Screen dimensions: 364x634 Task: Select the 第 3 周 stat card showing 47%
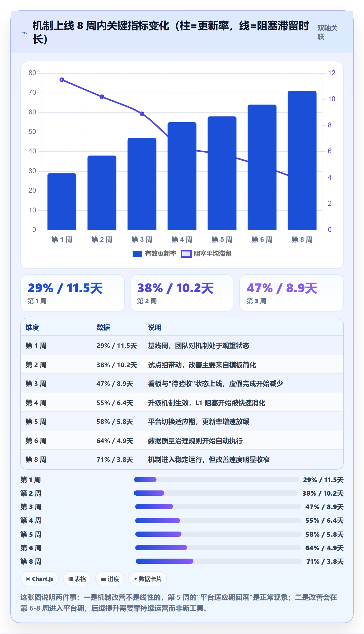click(x=291, y=293)
